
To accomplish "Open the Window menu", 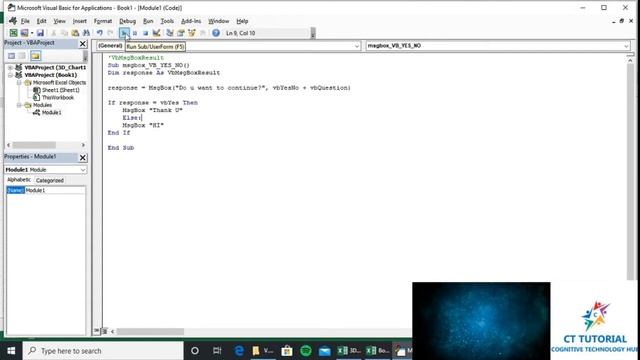I will click(x=218, y=21).
